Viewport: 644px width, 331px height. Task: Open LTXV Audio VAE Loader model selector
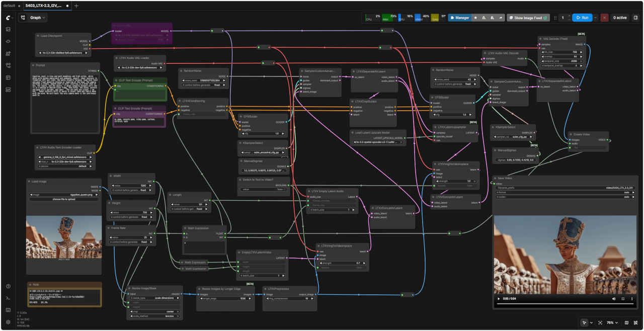(x=139, y=67)
